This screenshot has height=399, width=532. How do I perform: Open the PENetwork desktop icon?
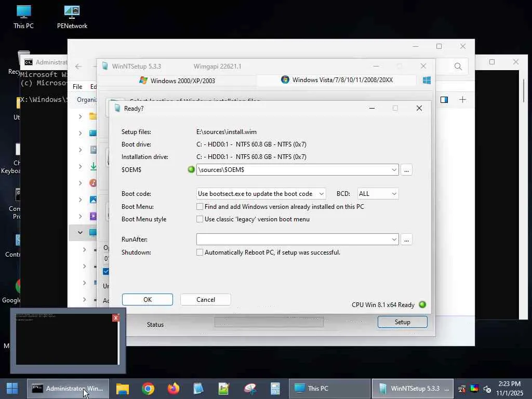(x=72, y=17)
